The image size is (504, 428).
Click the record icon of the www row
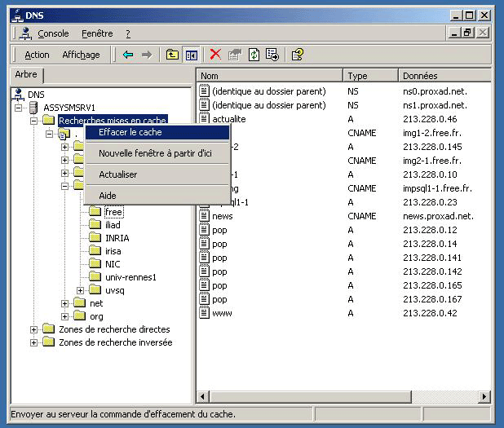point(204,313)
